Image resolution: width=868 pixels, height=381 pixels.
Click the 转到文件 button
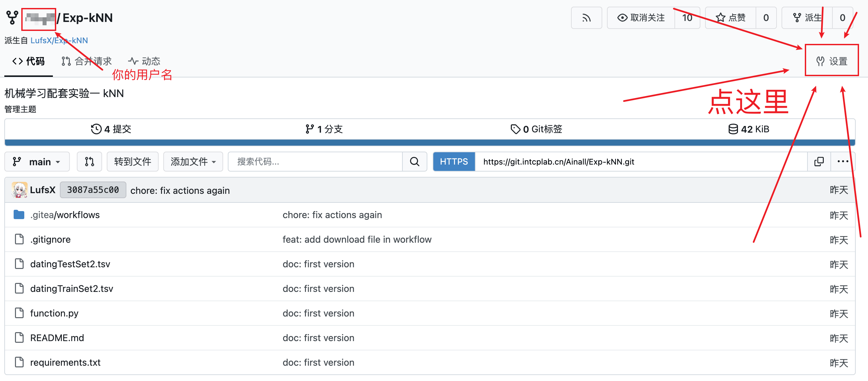[x=132, y=162]
